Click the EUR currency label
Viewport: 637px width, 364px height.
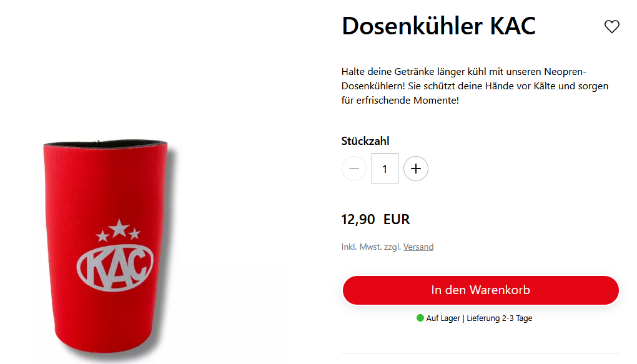pyautogui.click(x=397, y=219)
